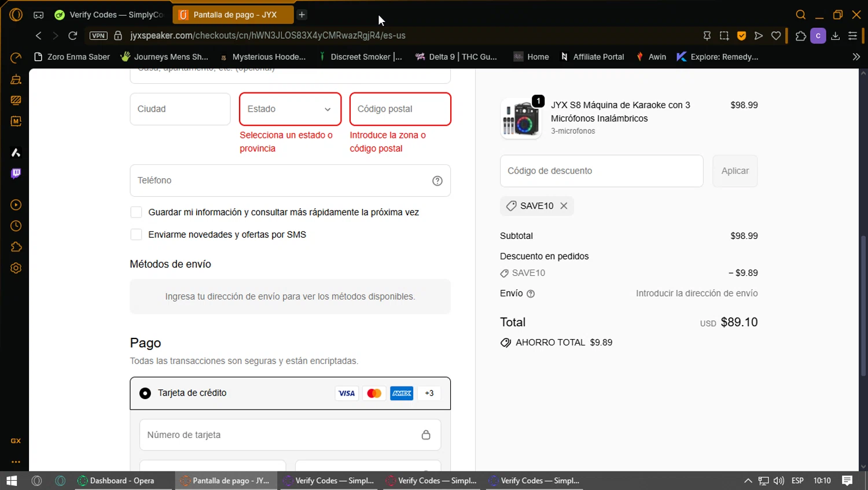
Task: Open 'Journeys Mens Sh...' bookmark
Action: pyautogui.click(x=164, y=57)
